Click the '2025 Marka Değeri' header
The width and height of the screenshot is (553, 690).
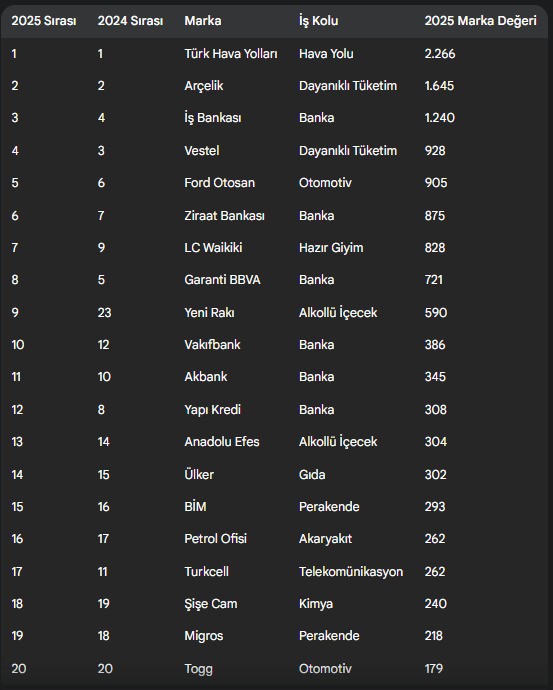[x=480, y=21]
